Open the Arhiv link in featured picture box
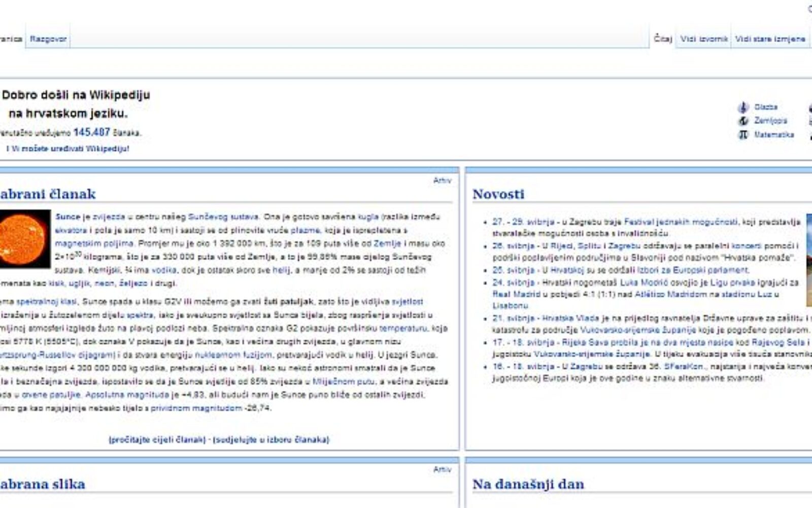The width and height of the screenshot is (812, 508). [442, 469]
